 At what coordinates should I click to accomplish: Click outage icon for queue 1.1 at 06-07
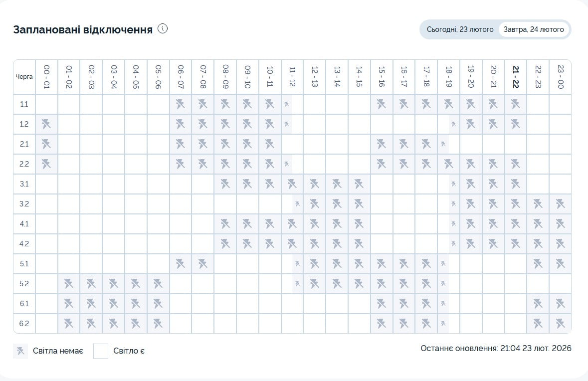pos(181,104)
